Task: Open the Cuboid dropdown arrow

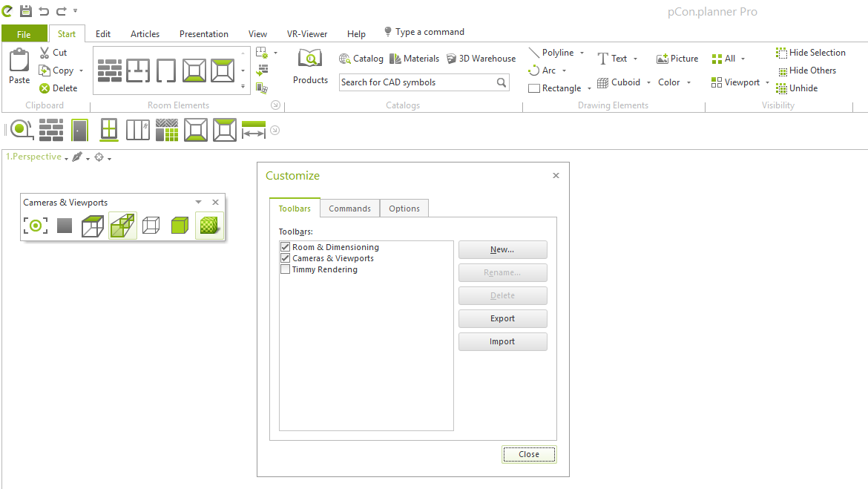Action: [649, 82]
